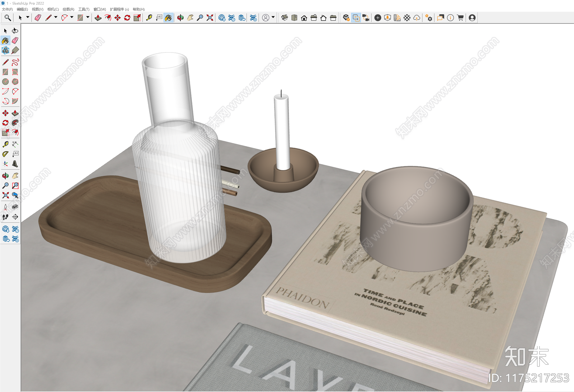Select the Orbit tool in top toolbar
The width and height of the screenshot is (574, 392).
(180, 18)
